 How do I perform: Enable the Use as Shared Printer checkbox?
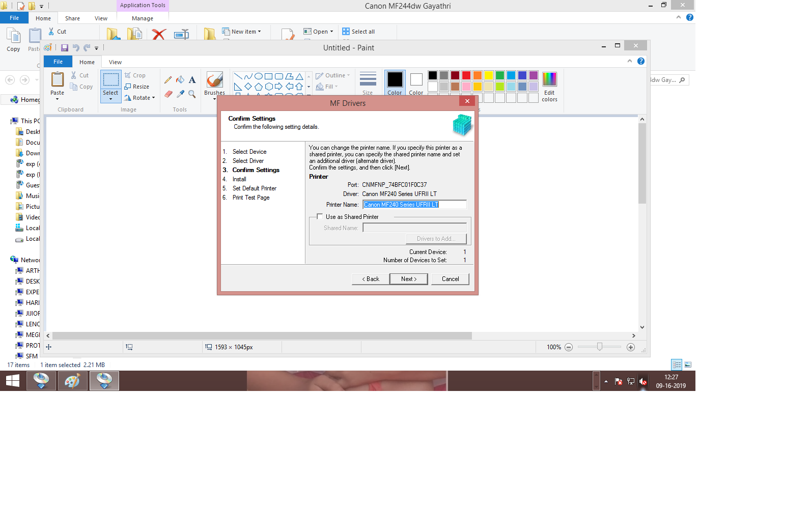click(x=320, y=216)
